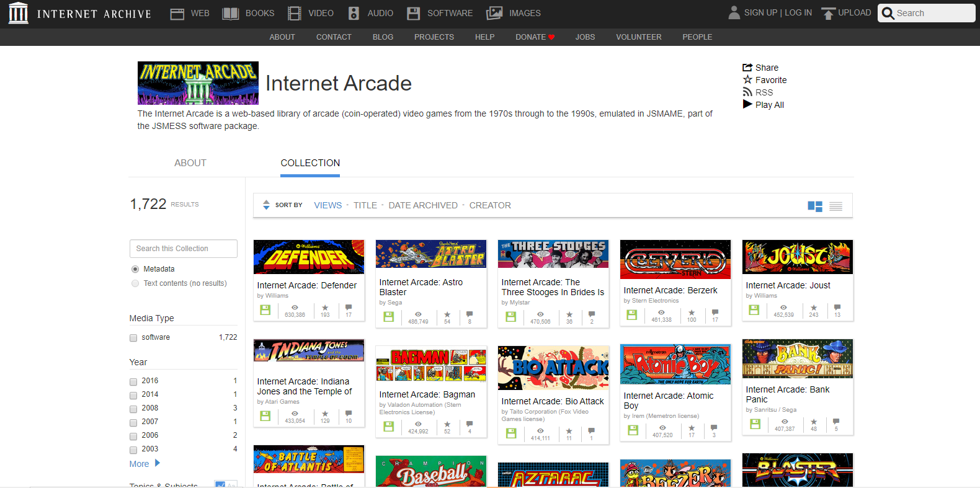
Task: Open the Help menu item
Action: coord(484,37)
